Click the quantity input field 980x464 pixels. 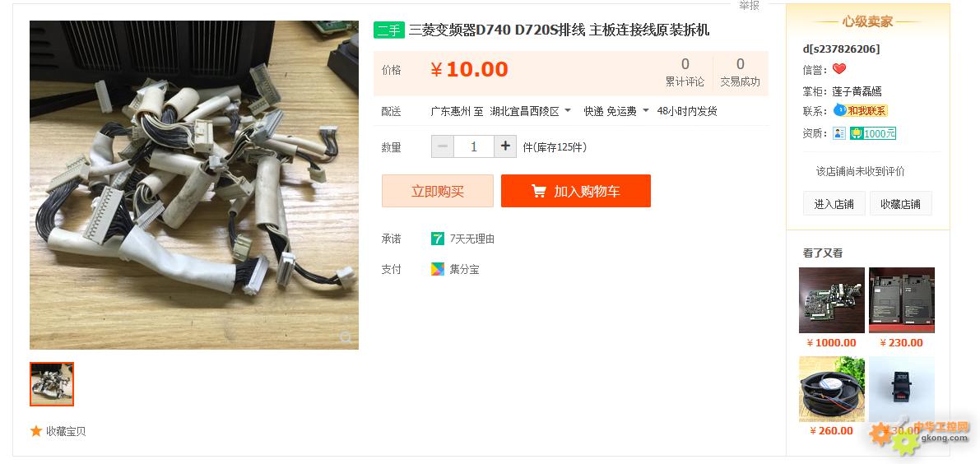(x=474, y=146)
